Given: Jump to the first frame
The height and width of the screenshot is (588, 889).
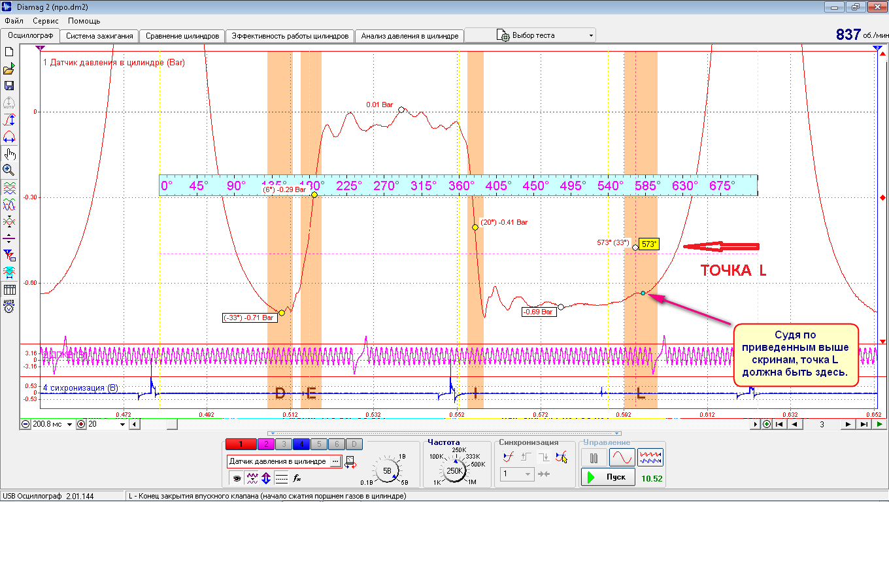Looking at the screenshot, I should coord(779,425).
